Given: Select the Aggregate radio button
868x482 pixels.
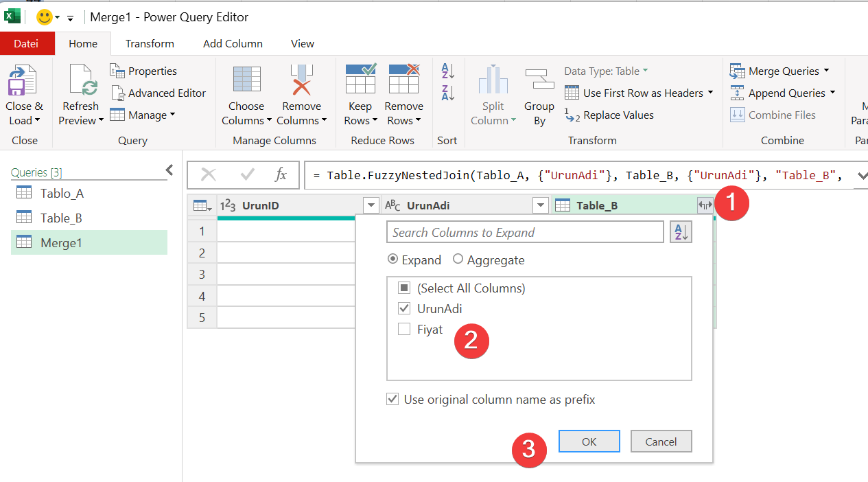Looking at the screenshot, I should tap(458, 260).
